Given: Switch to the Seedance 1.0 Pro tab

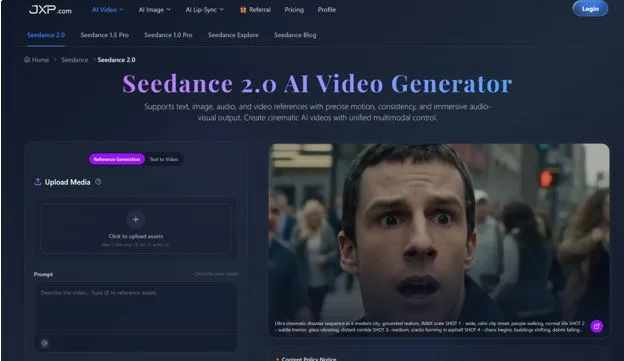Looking at the screenshot, I should pyautogui.click(x=168, y=35).
